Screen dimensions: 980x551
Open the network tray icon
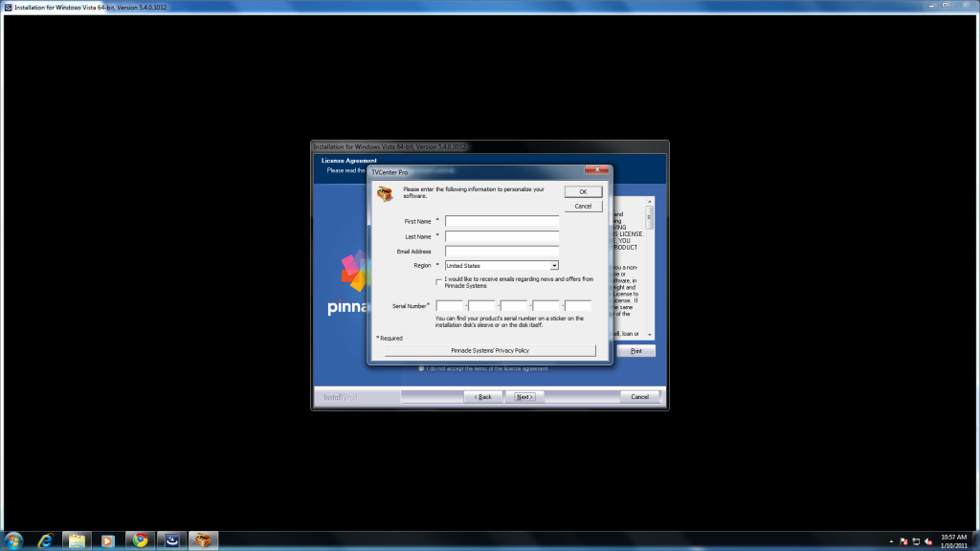[x=916, y=541]
